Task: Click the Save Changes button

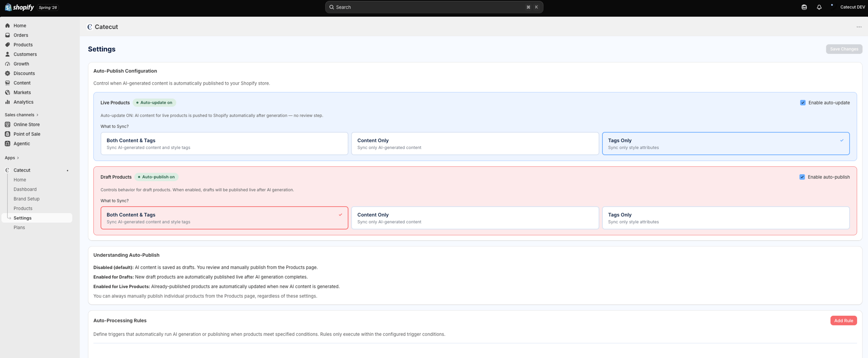Action: (844, 49)
